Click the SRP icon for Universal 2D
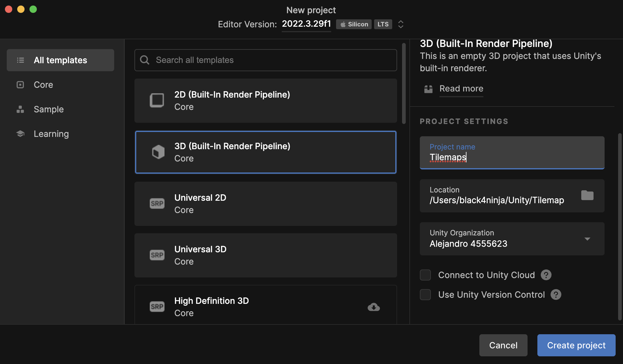623x364 pixels. click(x=157, y=203)
